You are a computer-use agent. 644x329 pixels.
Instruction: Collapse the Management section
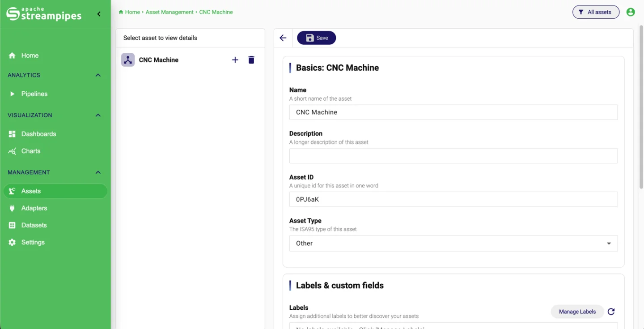tap(98, 172)
